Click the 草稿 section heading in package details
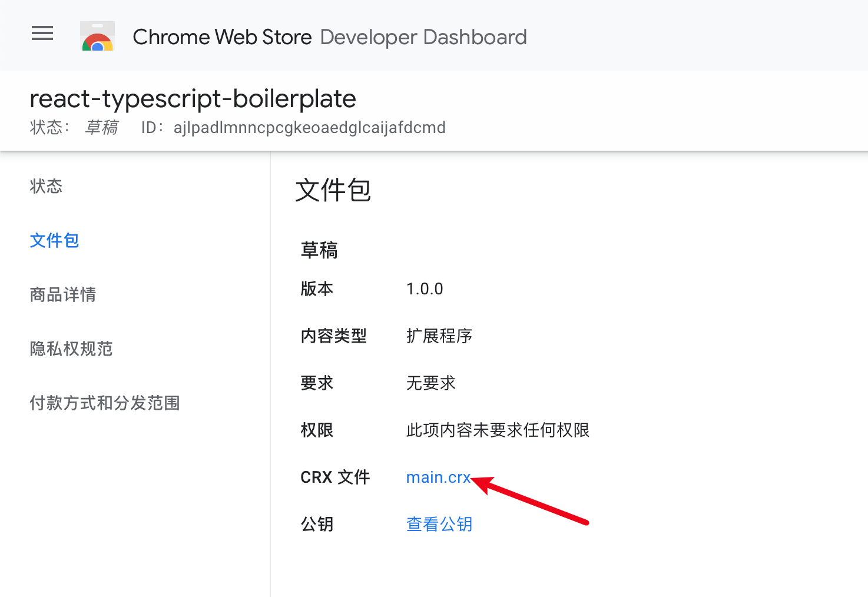The width and height of the screenshot is (868, 597). pyautogui.click(x=319, y=250)
